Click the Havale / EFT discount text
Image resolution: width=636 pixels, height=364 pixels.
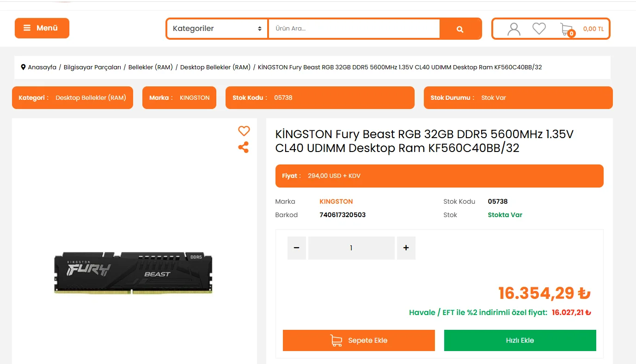tap(478, 313)
